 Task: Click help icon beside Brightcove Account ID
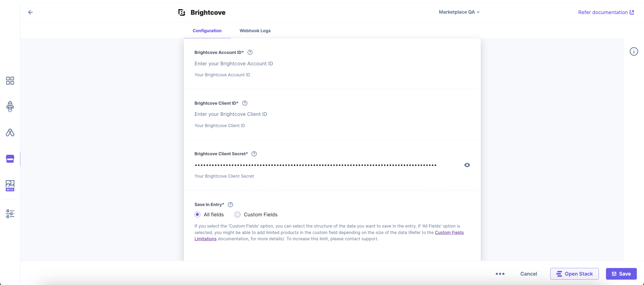pyautogui.click(x=250, y=52)
